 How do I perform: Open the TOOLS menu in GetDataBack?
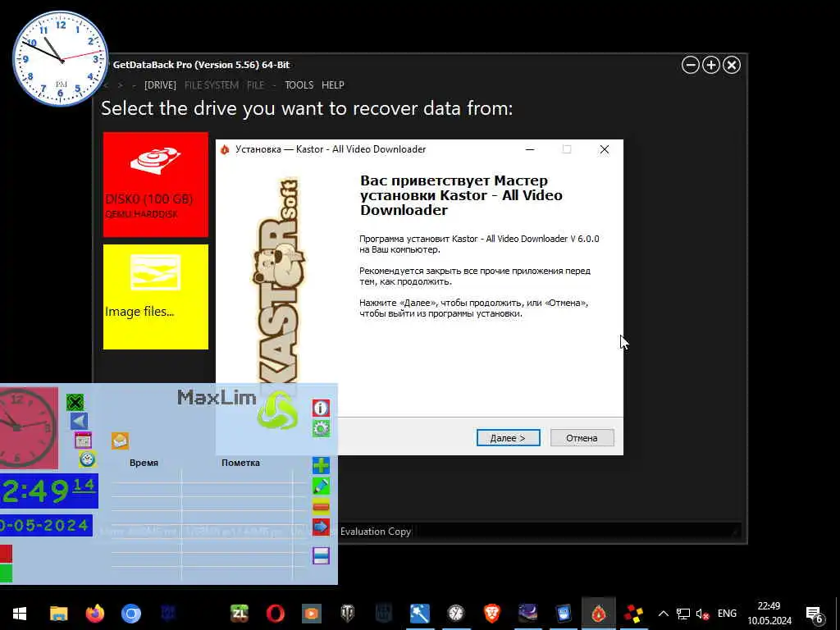tap(299, 85)
